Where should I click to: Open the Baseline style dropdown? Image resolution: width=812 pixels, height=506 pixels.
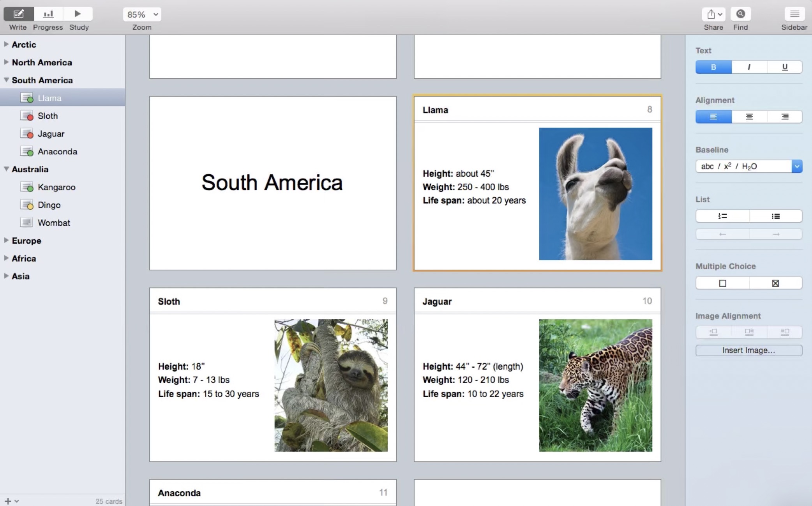[x=797, y=166]
